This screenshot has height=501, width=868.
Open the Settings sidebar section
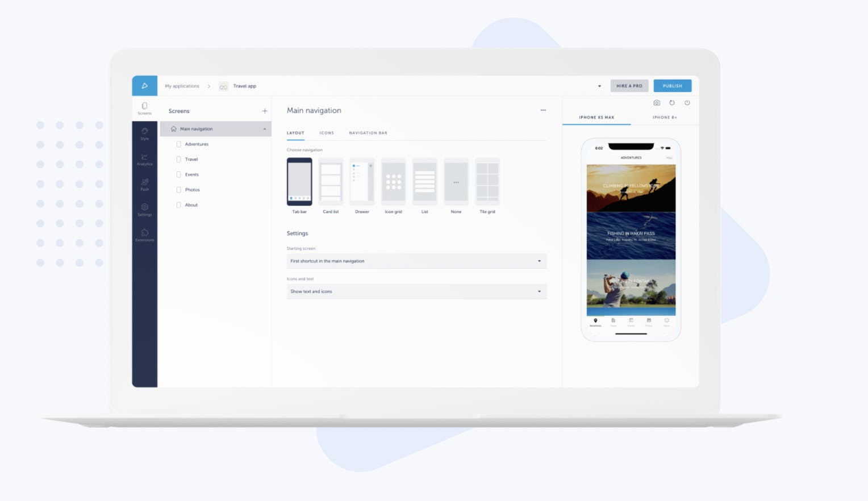coord(145,210)
